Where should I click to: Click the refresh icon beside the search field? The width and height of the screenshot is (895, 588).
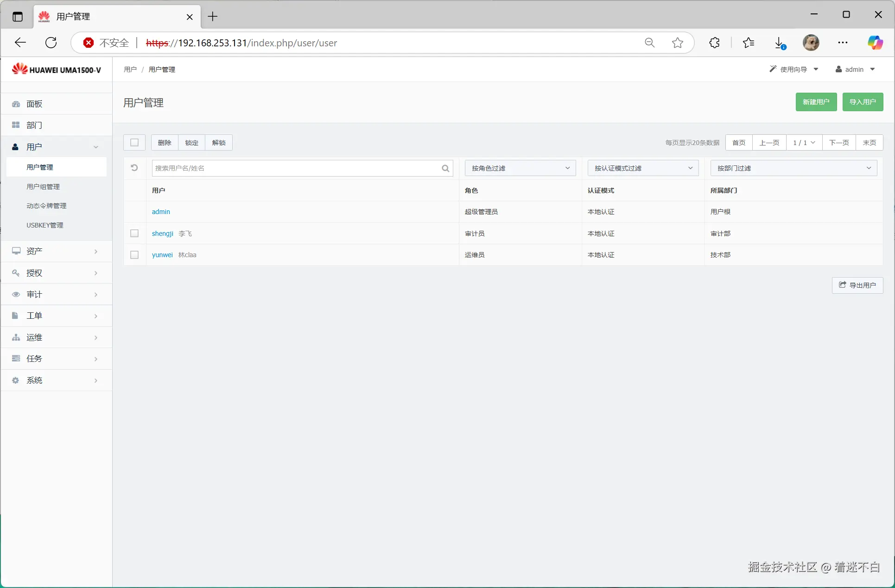click(134, 168)
